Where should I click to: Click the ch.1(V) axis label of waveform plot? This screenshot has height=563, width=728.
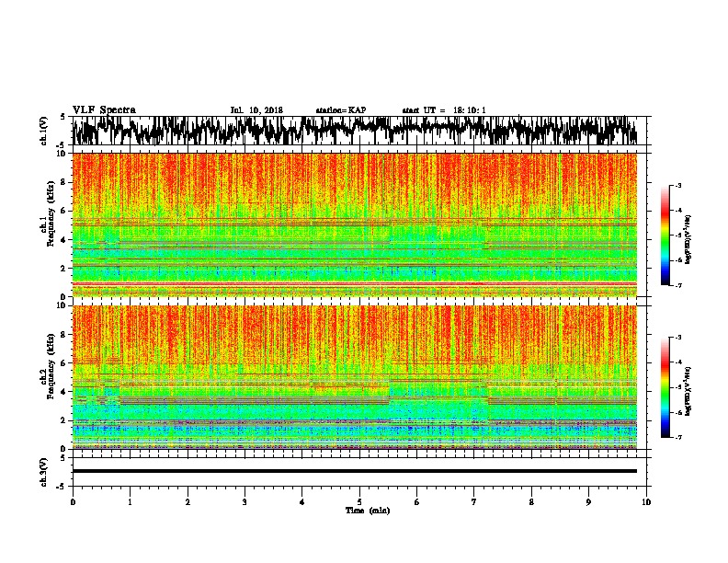(x=44, y=131)
